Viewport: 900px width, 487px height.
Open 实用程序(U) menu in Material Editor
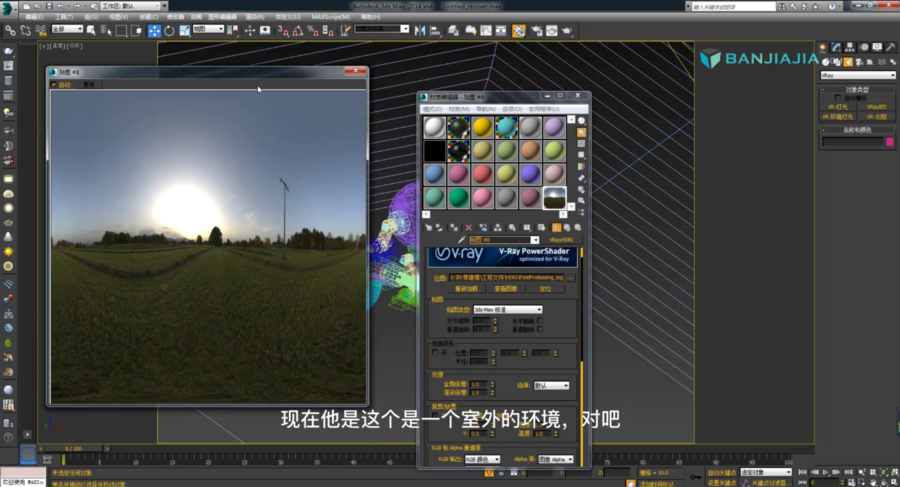(544, 109)
